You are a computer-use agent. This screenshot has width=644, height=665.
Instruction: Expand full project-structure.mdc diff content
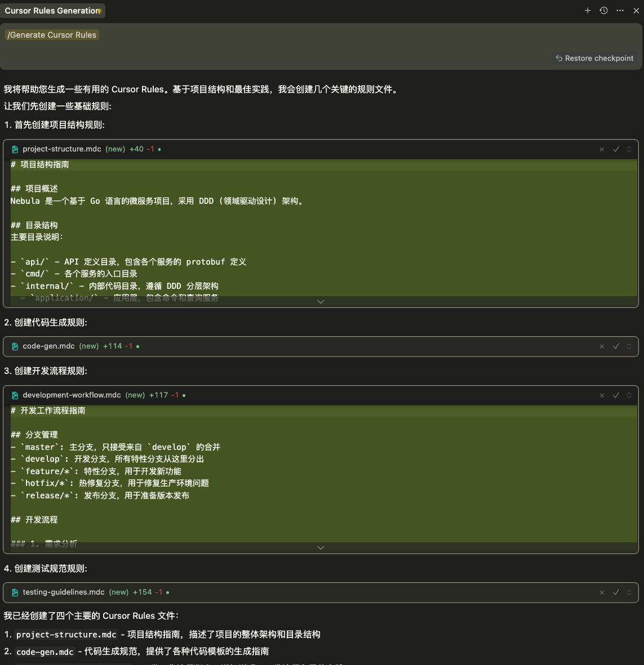coord(321,302)
